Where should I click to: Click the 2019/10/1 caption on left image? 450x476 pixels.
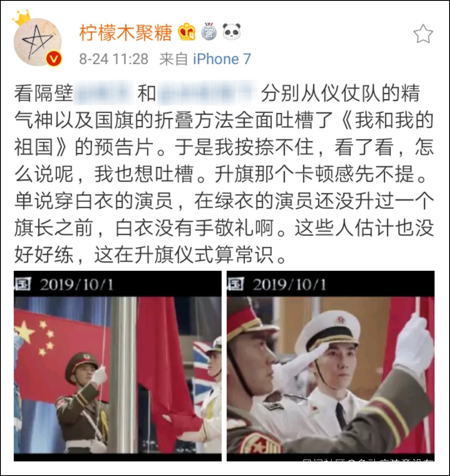point(76,285)
